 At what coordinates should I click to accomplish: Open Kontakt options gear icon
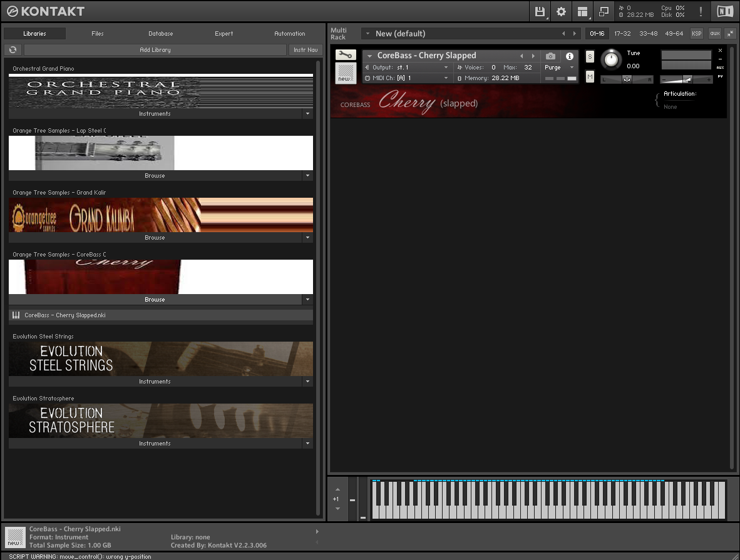[561, 11]
